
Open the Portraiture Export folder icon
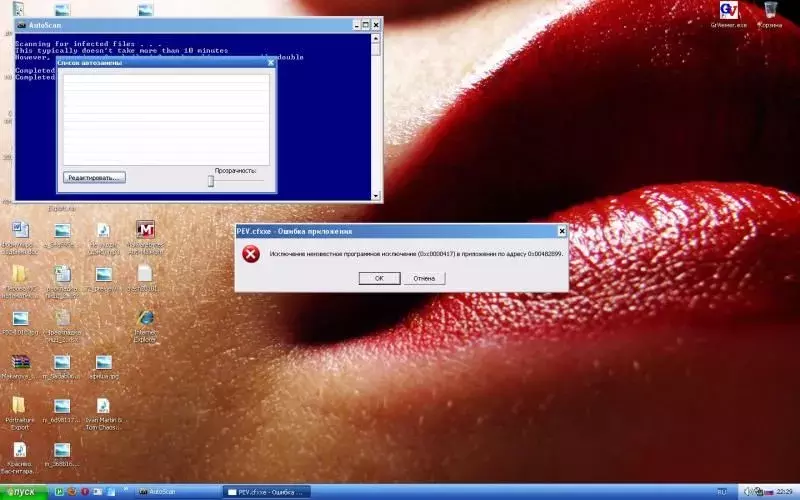coord(19,405)
